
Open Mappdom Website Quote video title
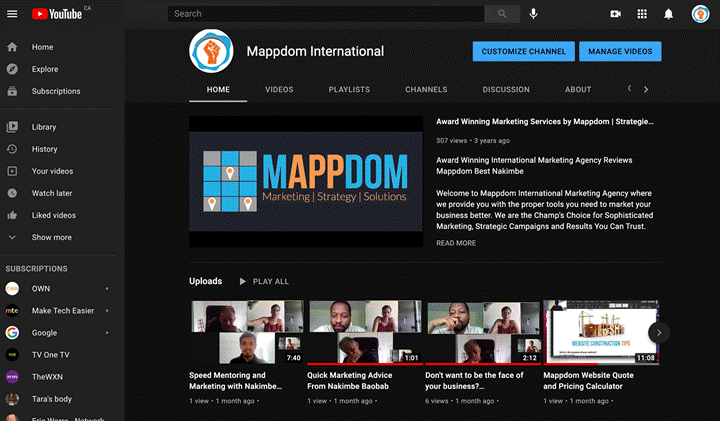tap(588, 381)
